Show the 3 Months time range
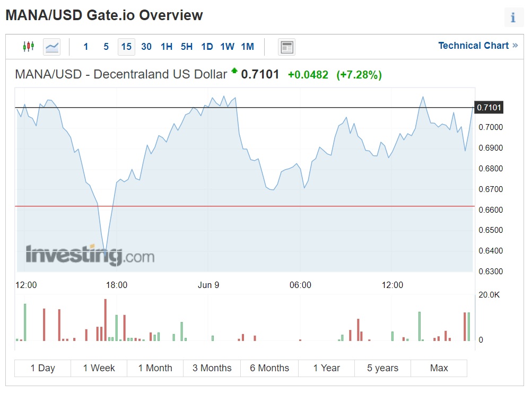 coord(212,368)
